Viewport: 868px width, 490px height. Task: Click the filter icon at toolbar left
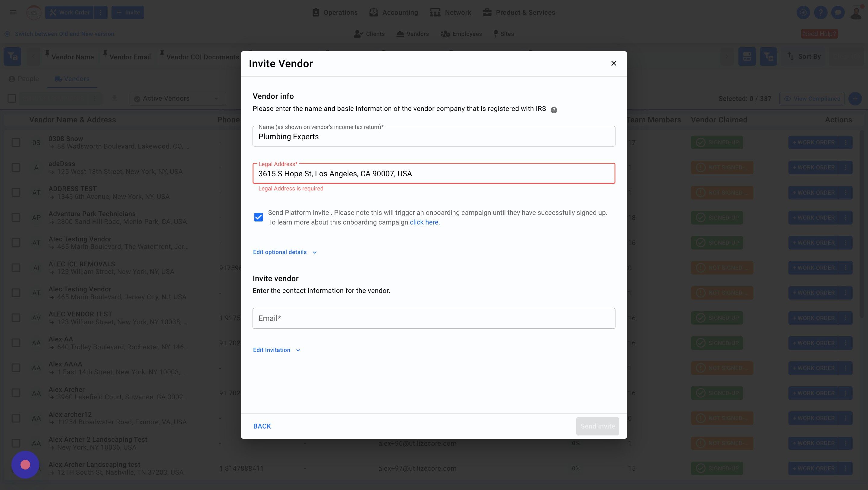pyautogui.click(x=12, y=57)
